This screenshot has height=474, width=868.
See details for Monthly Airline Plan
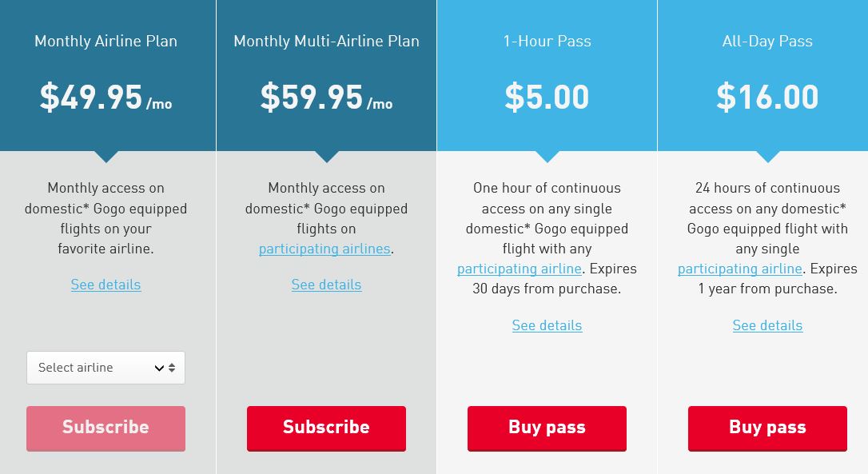[106, 285]
